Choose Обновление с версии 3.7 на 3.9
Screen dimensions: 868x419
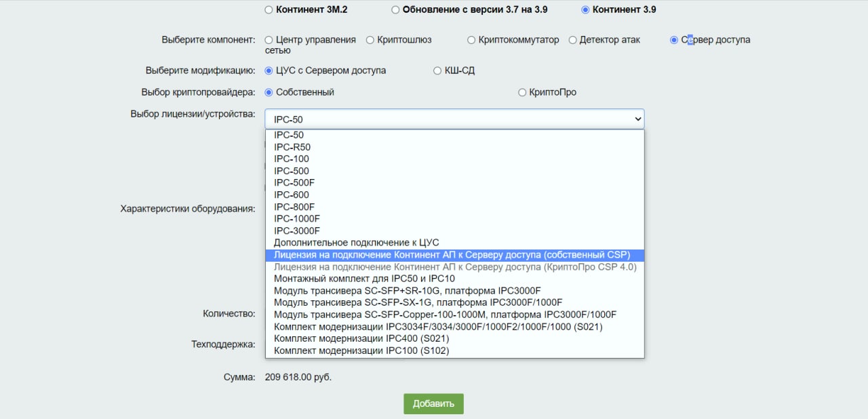(395, 10)
